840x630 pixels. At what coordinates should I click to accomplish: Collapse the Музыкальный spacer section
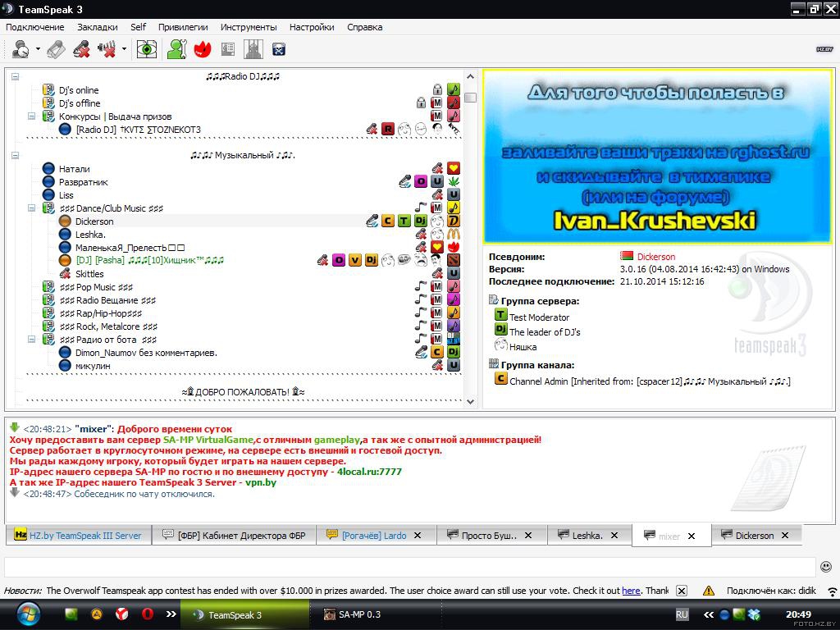(16, 155)
